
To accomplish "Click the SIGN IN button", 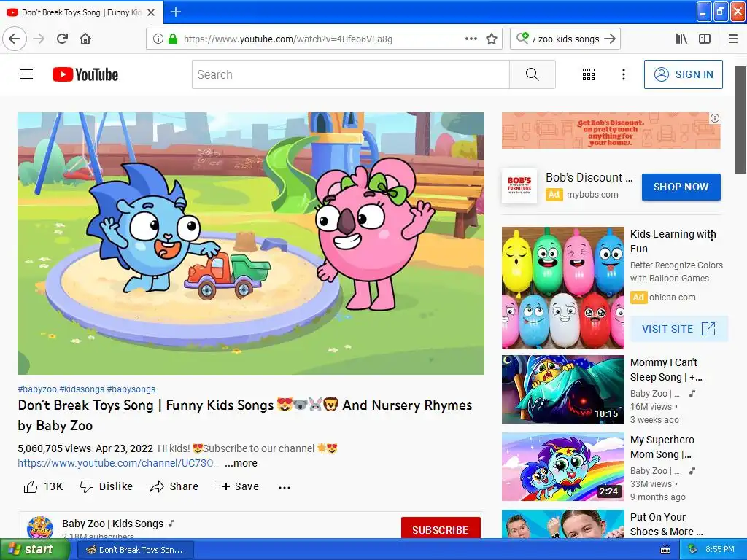I will (683, 74).
